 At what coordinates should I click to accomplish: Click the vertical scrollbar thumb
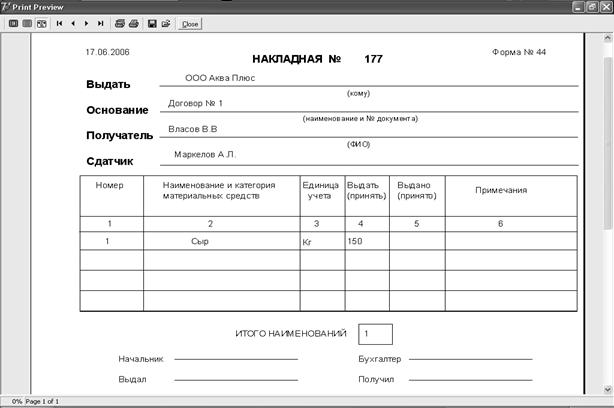608,143
